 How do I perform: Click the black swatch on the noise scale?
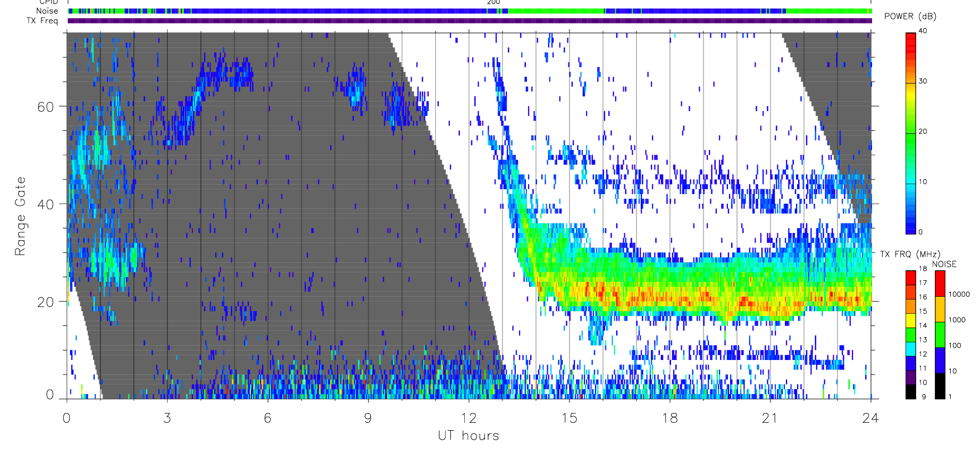tap(940, 386)
